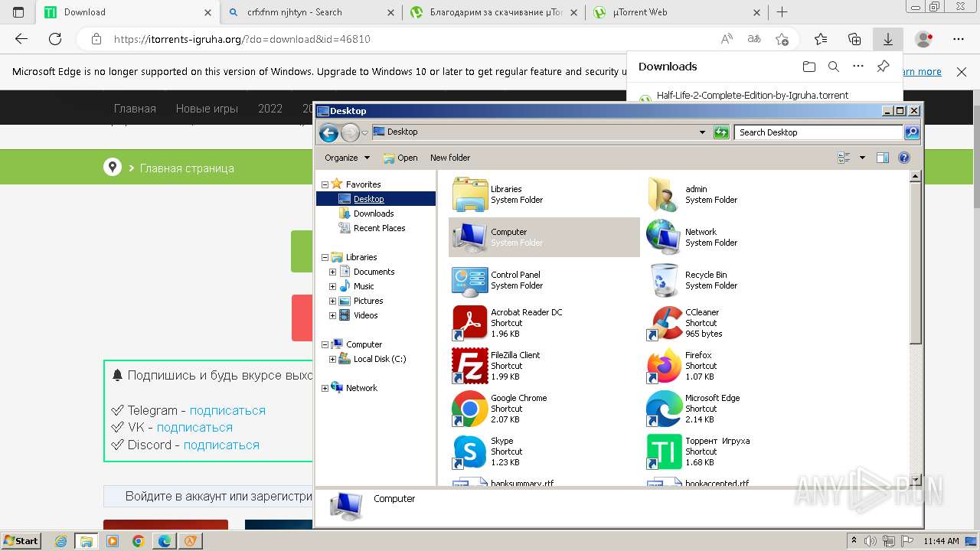Screen dimensions: 980x551
Task: Select the admin folder icon
Action: pos(664,194)
